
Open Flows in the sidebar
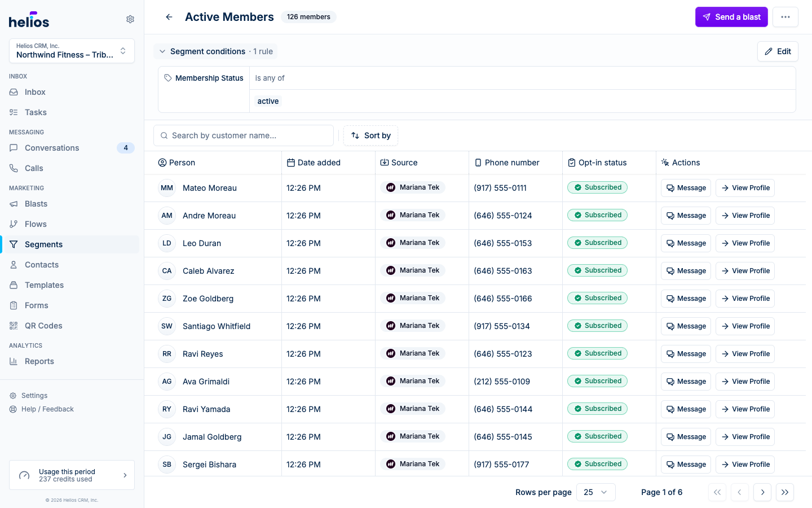tap(72, 224)
